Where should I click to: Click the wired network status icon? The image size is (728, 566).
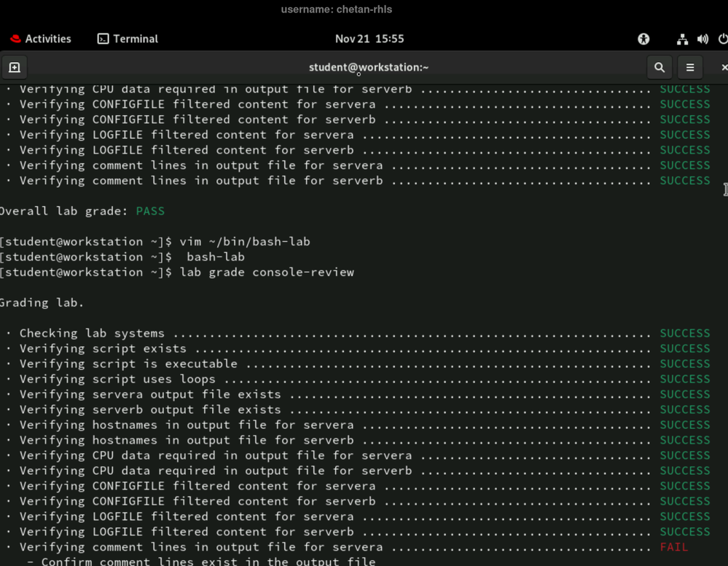click(x=682, y=39)
